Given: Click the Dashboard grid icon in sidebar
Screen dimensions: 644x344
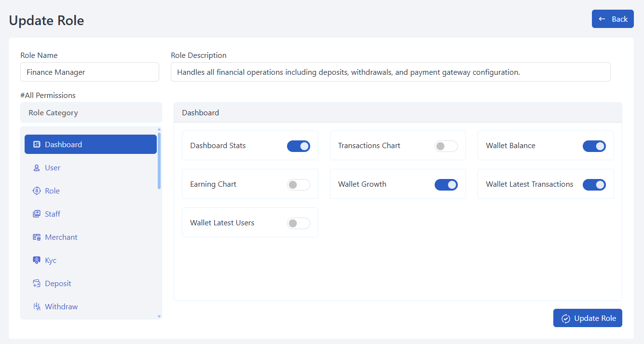Looking at the screenshot, I should (37, 144).
